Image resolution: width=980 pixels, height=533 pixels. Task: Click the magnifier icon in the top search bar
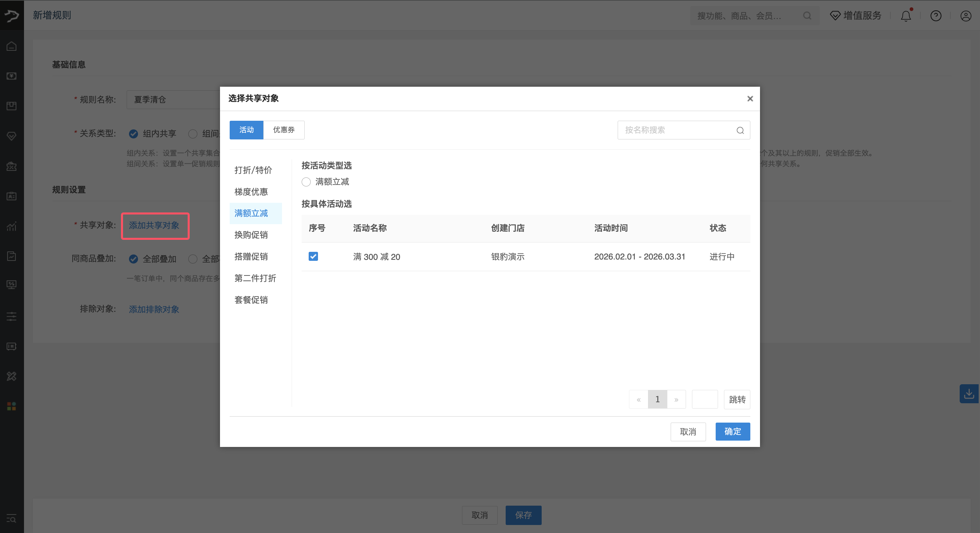click(807, 16)
